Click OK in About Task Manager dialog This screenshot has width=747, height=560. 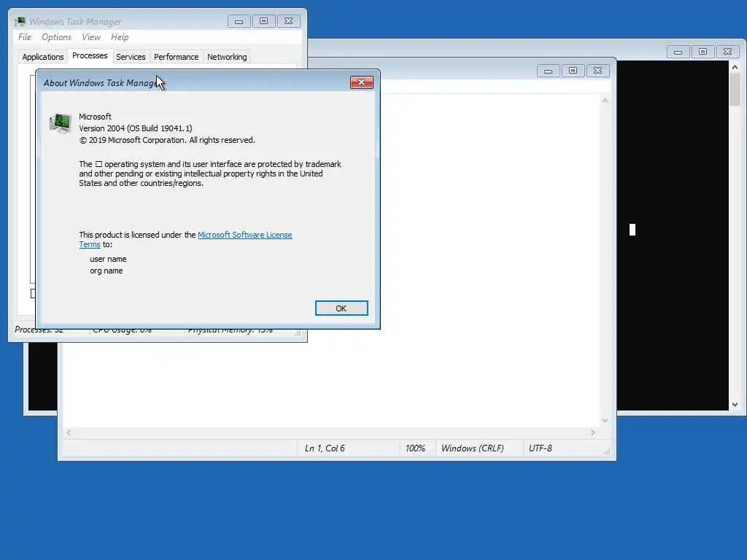(x=341, y=308)
